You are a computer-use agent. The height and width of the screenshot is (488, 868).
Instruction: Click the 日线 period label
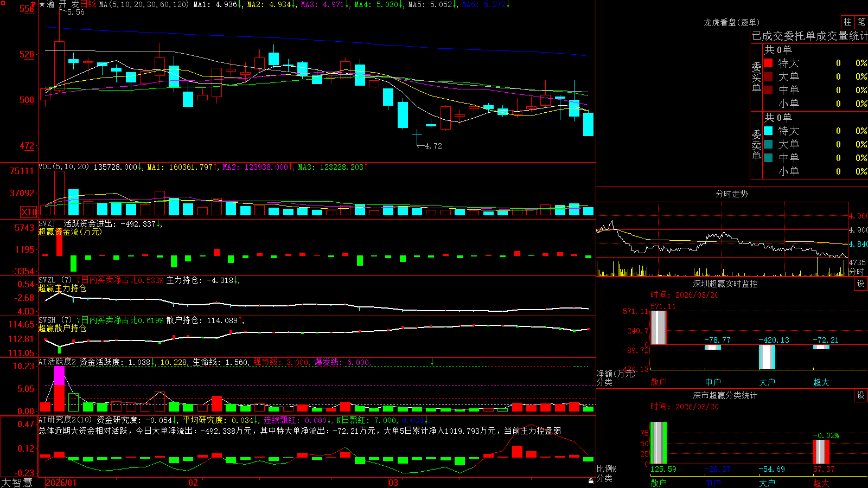click(88, 4)
